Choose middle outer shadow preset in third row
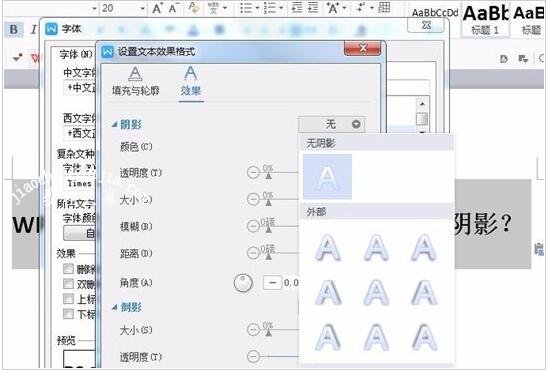Screen dimensions: 546x370 tap(376, 337)
